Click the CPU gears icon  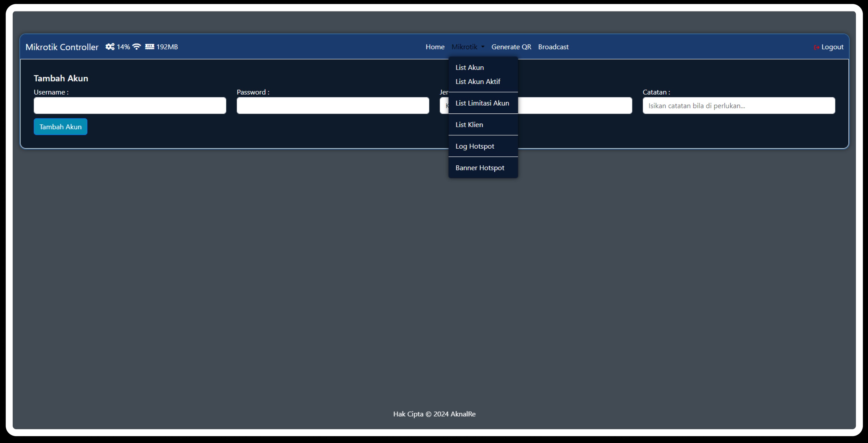(x=110, y=46)
